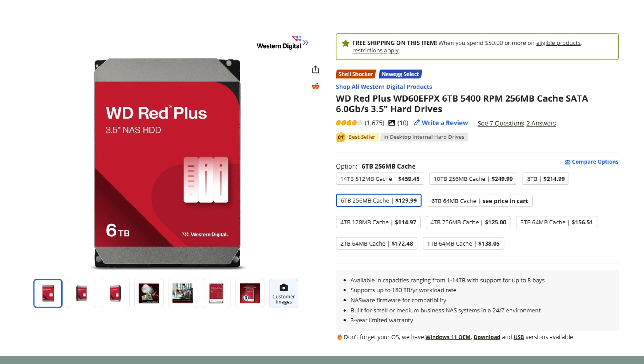Image resolution: width=644 pixels, height=364 pixels.
Task: Open Shop All Western Digital Products
Action: coord(384,87)
